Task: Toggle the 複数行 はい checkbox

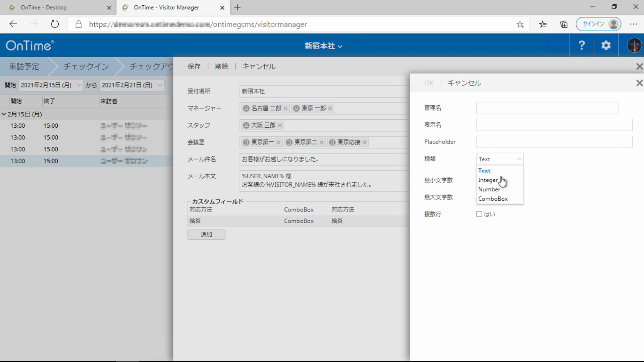Action: tap(479, 214)
